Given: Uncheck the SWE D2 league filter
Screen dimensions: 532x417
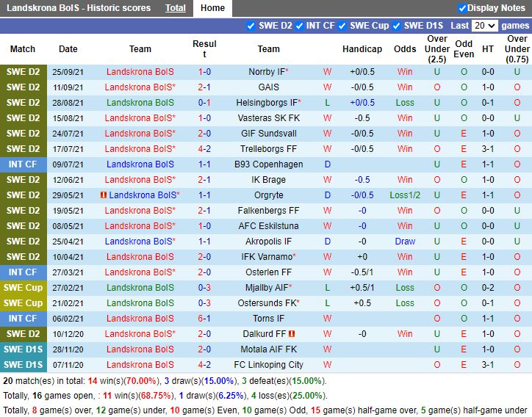Looking at the screenshot, I should pyautogui.click(x=251, y=26).
